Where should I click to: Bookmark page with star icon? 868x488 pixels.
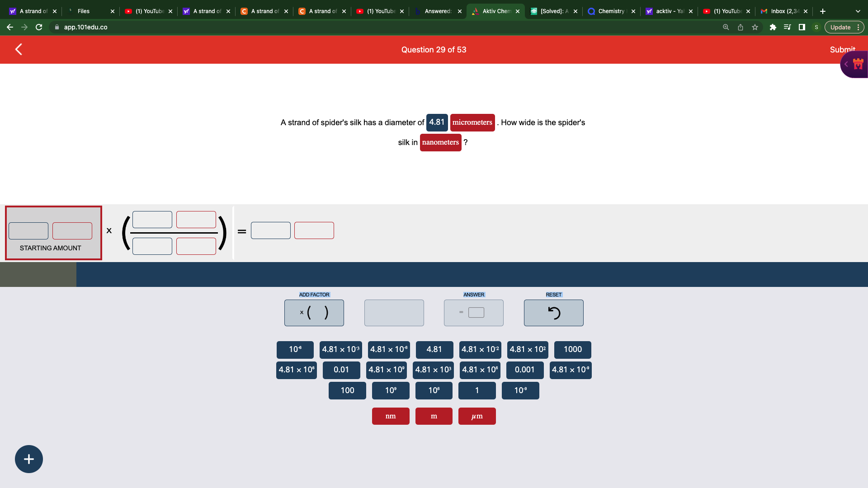(755, 27)
